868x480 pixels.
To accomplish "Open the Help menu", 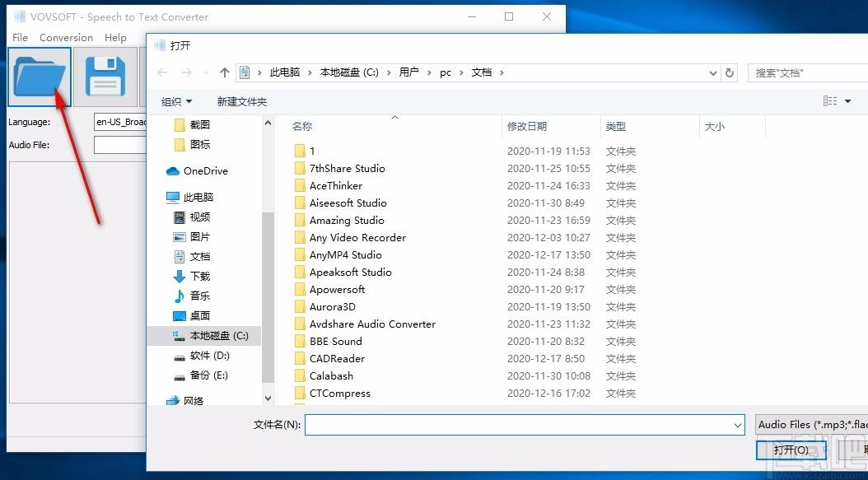I will tap(115, 38).
